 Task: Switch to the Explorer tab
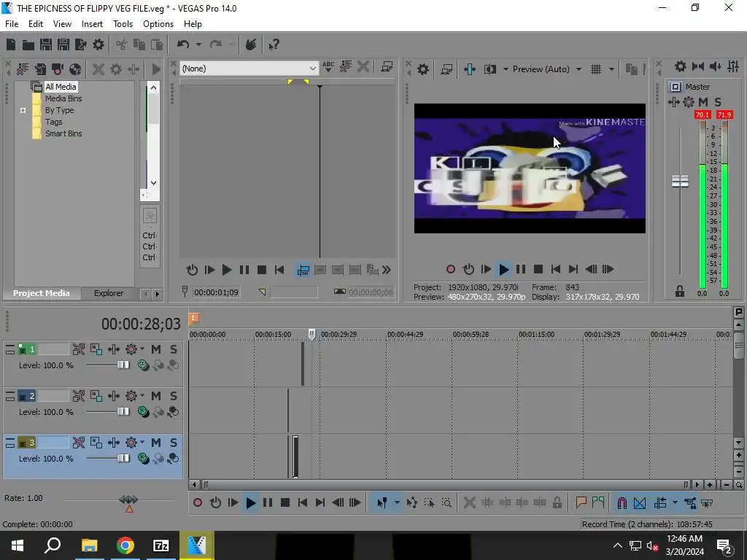pyautogui.click(x=109, y=293)
